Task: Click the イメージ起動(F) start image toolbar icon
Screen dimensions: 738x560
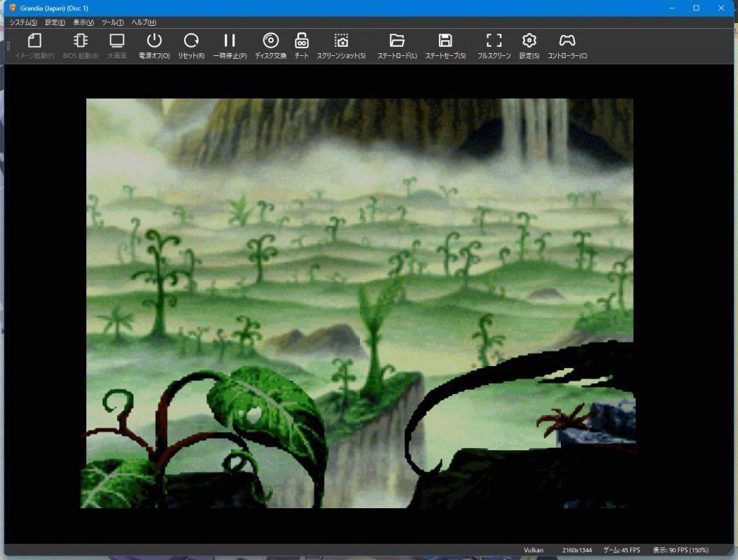Action: [34, 45]
